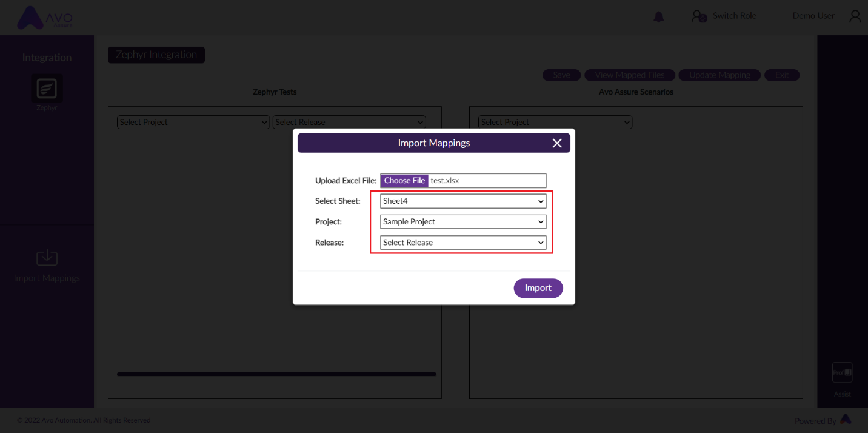
Task: Click the Switch Role icon
Action: coord(699,16)
